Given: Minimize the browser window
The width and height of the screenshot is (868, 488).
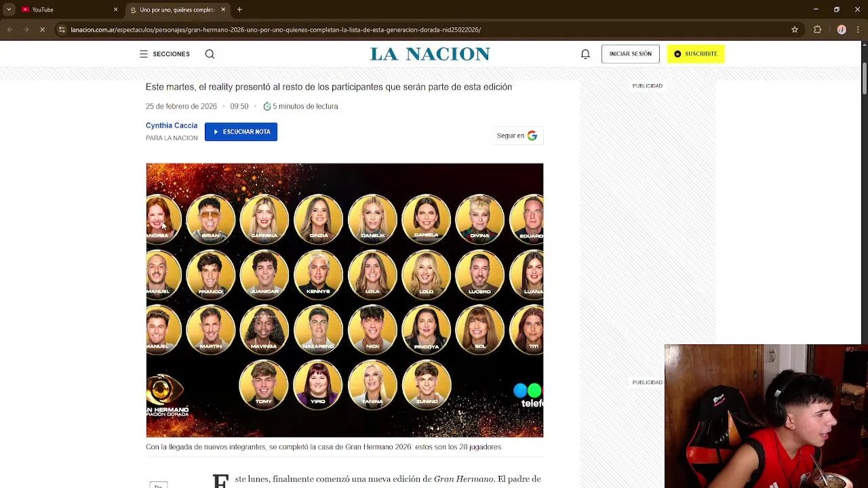Looking at the screenshot, I should [x=816, y=9].
